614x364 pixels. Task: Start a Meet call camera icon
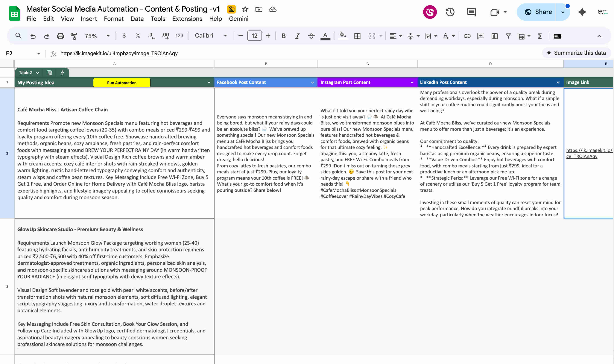(495, 12)
